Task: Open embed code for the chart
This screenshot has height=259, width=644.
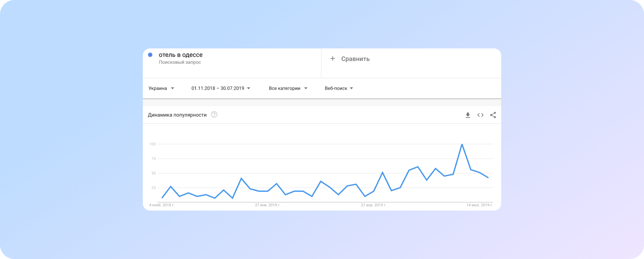Action: tap(480, 115)
